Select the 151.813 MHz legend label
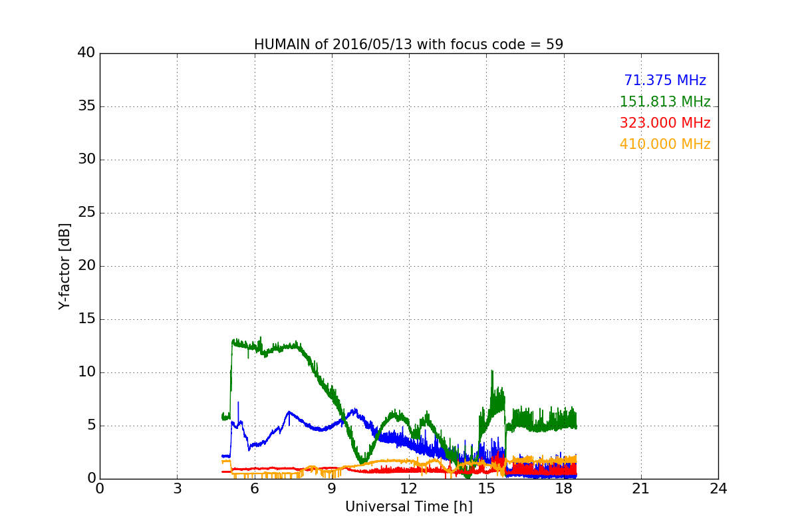The width and height of the screenshot is (798, 532). click(x=665, y=102)
